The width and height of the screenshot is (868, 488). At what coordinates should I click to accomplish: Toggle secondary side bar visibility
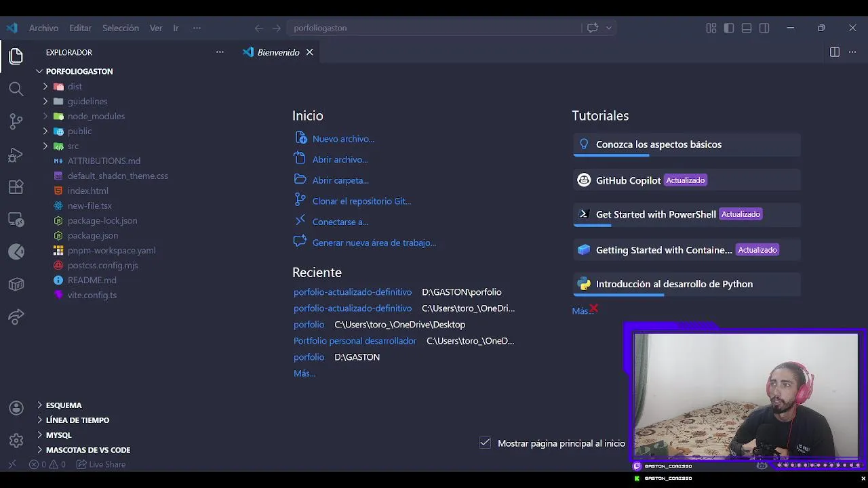pos(764,28)
